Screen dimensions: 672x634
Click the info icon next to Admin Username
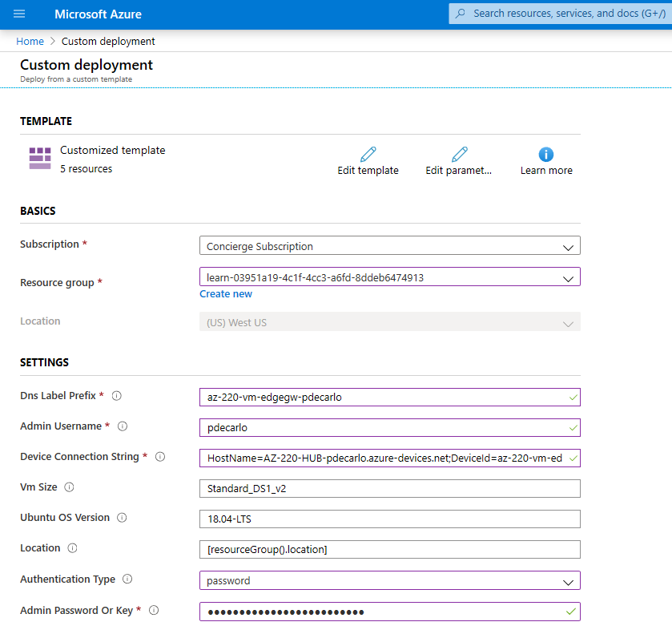[x=123, y=426]
